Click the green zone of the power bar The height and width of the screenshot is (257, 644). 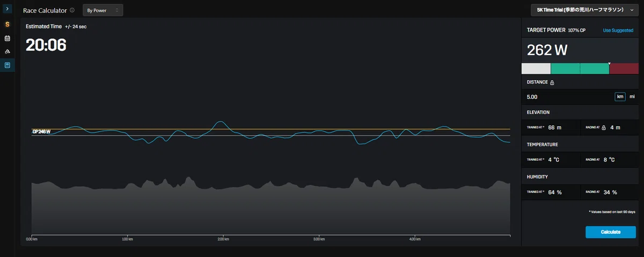580,68
